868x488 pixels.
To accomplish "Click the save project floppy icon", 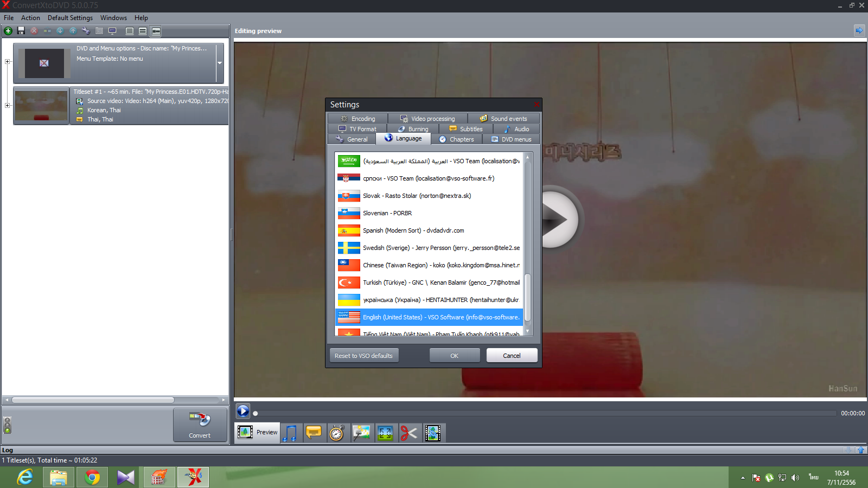I will [21, 31].
